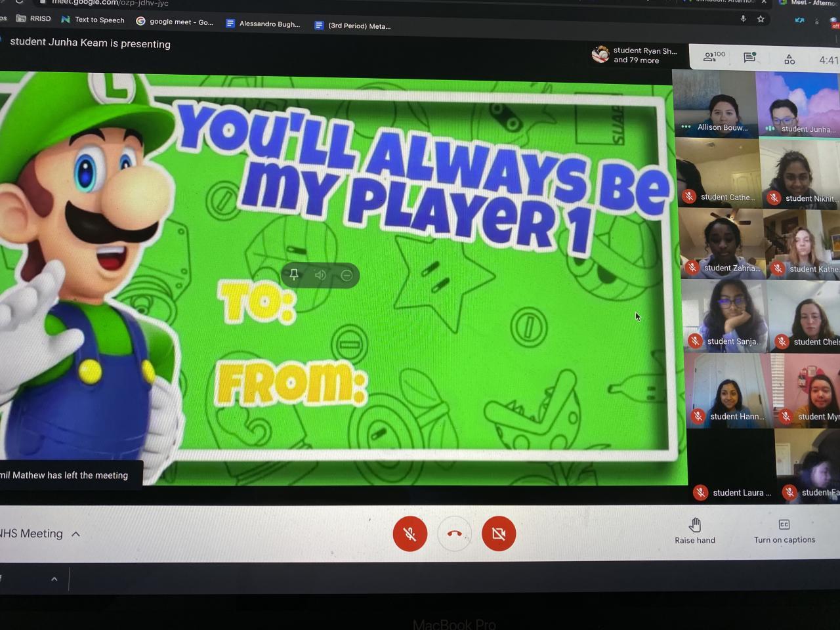
Task: Click the microphone permission icon in address bar
Action: [x=744, y=18]
